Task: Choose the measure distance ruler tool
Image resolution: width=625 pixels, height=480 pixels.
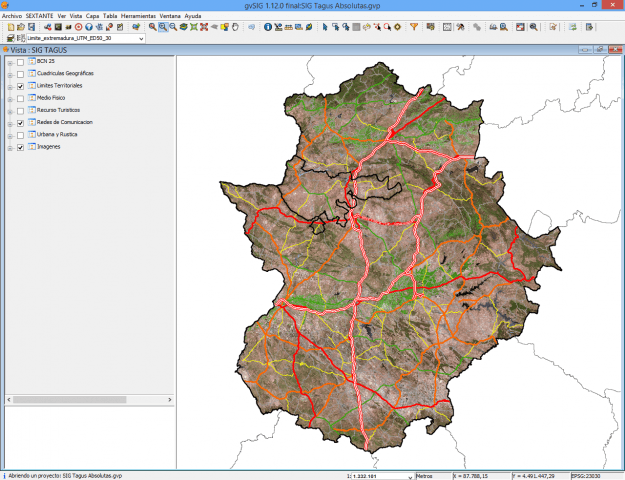Action: tap(288, 27)
